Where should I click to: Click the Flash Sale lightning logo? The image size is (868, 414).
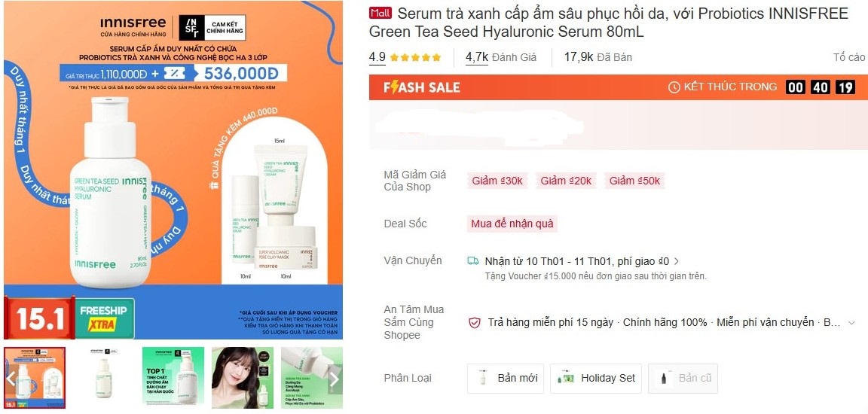click(422, 87)
